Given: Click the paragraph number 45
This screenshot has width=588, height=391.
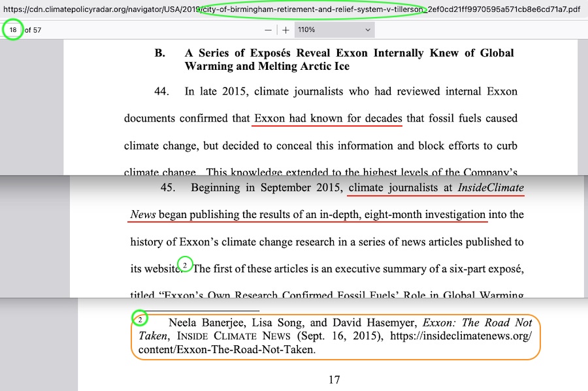Looking at the screenshot, I should coord(169,188).
